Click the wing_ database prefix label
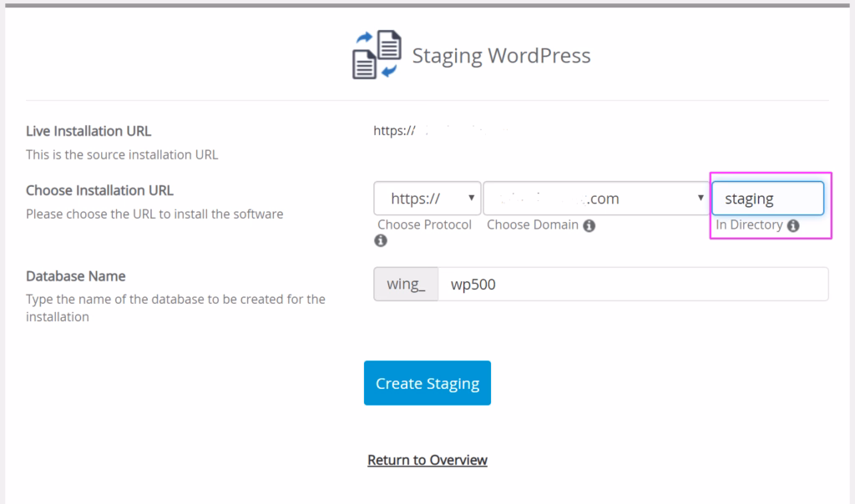This screenshot has width=855, height=504. (406, 284)
